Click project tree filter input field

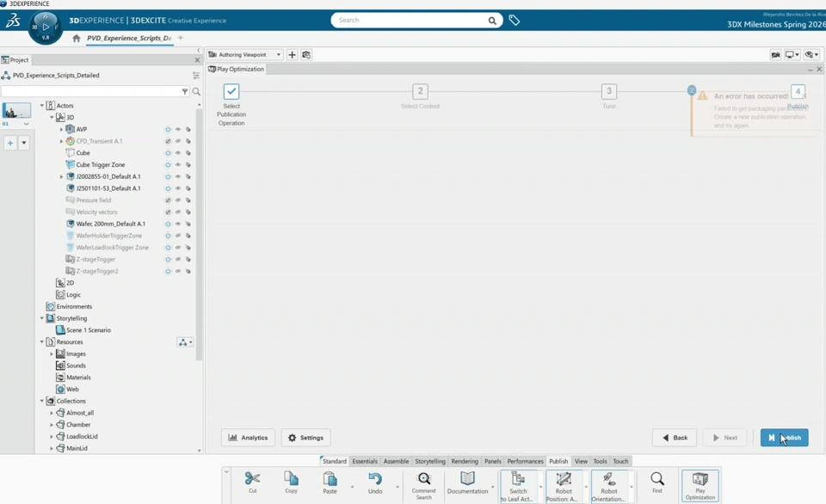[x=90, y=92]
